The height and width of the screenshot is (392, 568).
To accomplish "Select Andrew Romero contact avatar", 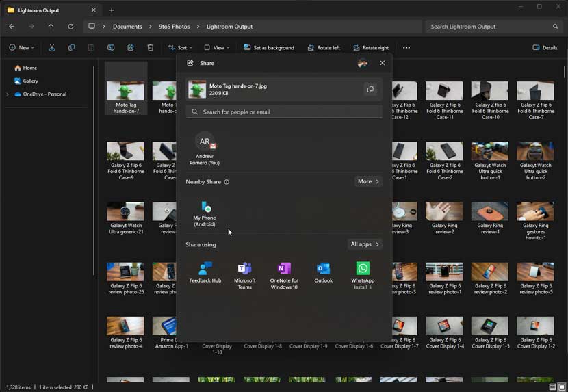I will tap(204, 142).
